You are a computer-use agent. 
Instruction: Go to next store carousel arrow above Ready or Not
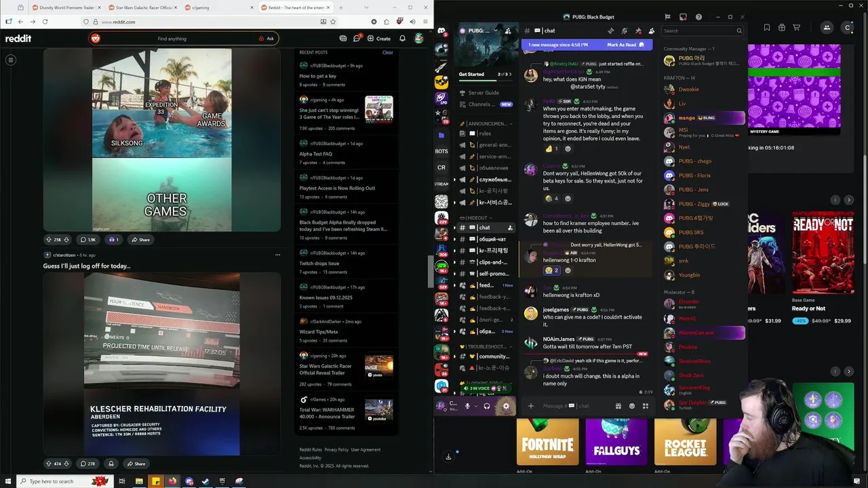point(848,200)
